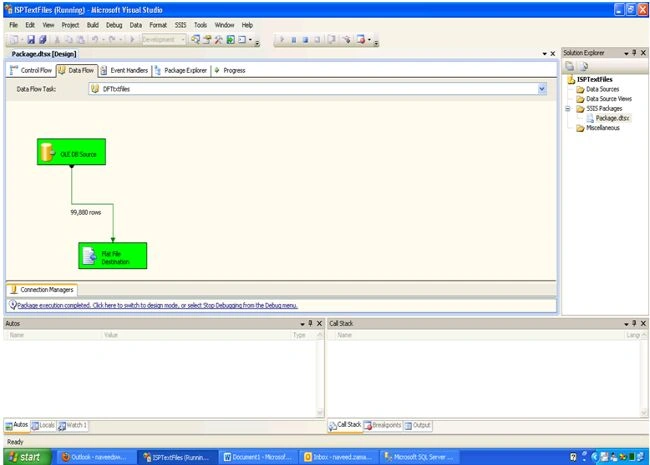
Task: Open the Debug menu
Action: (114, 25)
